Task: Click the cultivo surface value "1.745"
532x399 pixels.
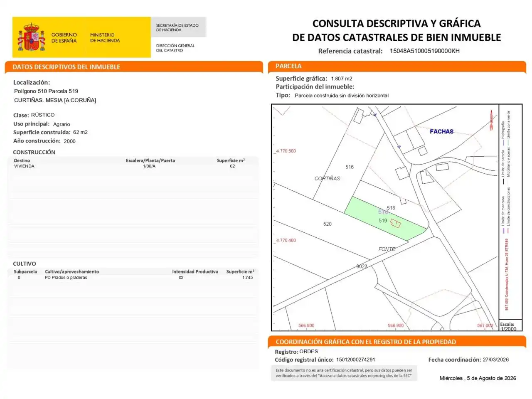Action: [247, 278]
